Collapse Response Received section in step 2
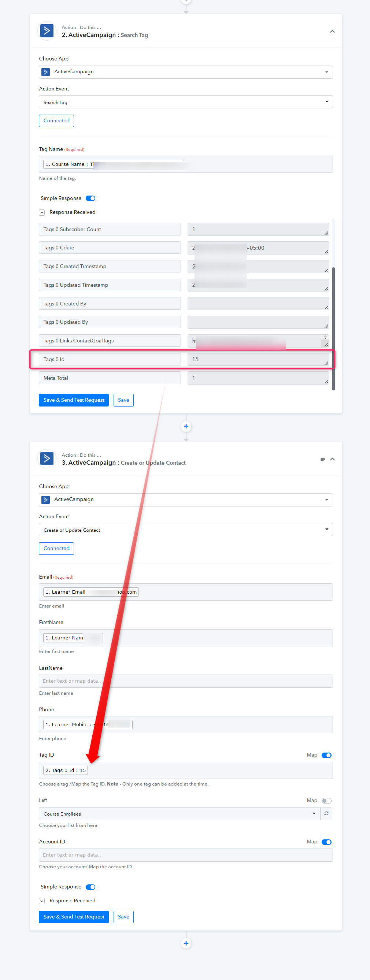Screen dimensions: 370x980 (42, 212)
